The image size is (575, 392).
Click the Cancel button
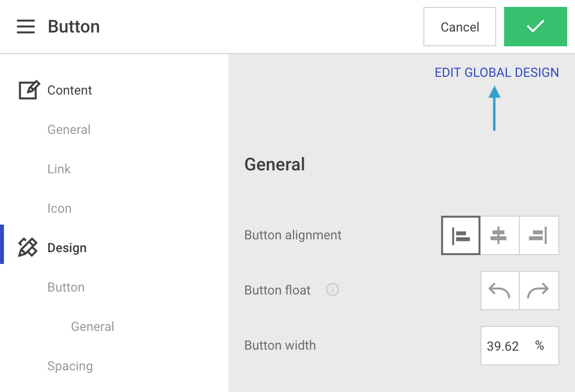pos(459,27)
